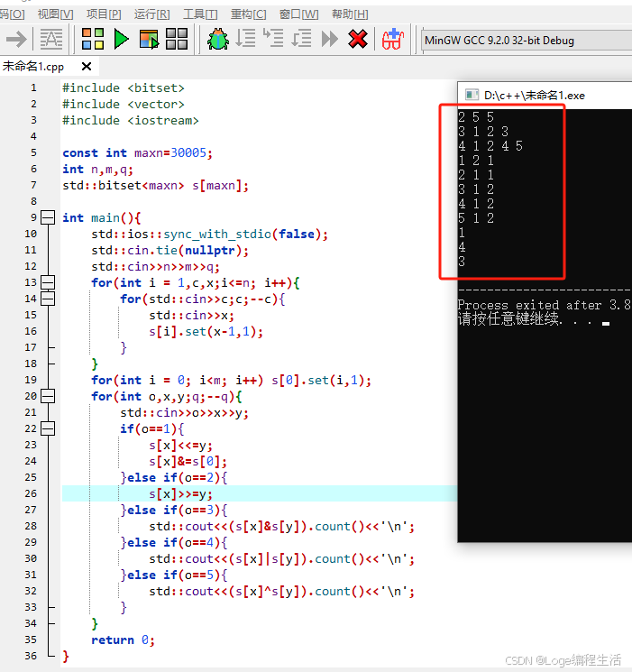Image resolution: width=632 pixels, height=672 pixels.
Task: Collapse the main() fold marker on line 9
Action: (48, 217)
